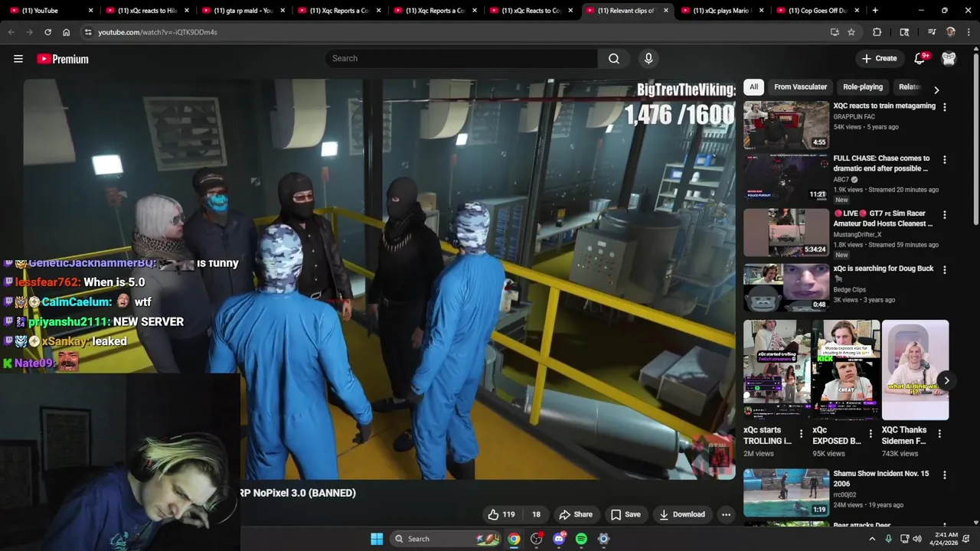Viewport: 980px width, 551px height.
Task: Go to YouTube Premium home logo
Action: 63,59
